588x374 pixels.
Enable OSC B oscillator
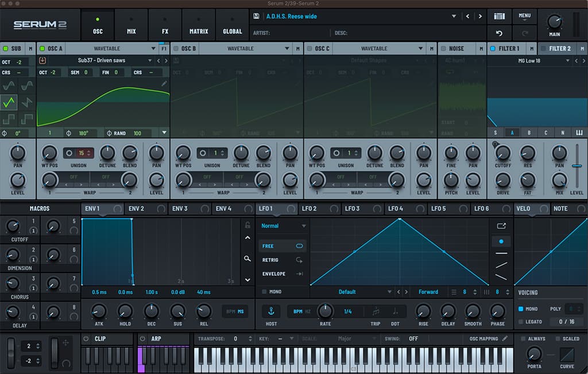pos(176,49)
